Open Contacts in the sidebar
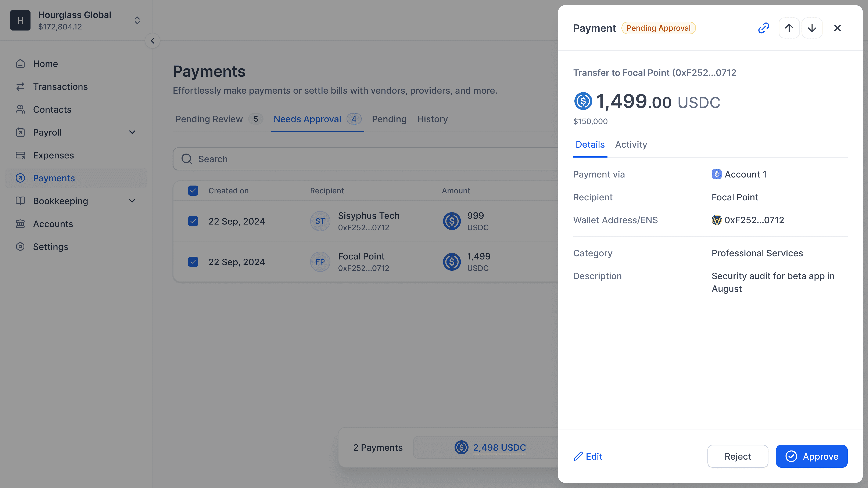The width and height of the screenshot is (868, 488). click(x=52, y=110)
